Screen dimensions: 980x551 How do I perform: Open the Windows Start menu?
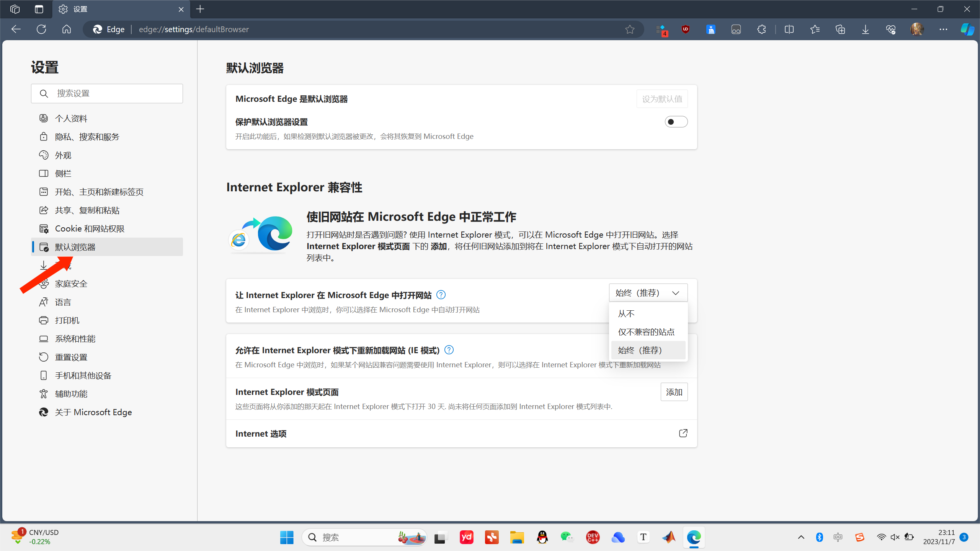tap(287, 537)
